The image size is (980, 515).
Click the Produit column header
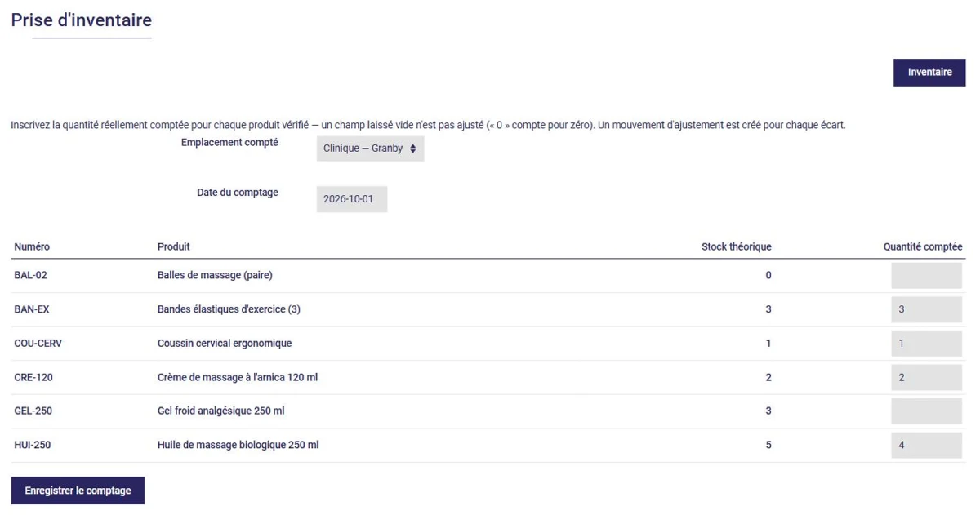pyautogui.click(x=174, y=246)
